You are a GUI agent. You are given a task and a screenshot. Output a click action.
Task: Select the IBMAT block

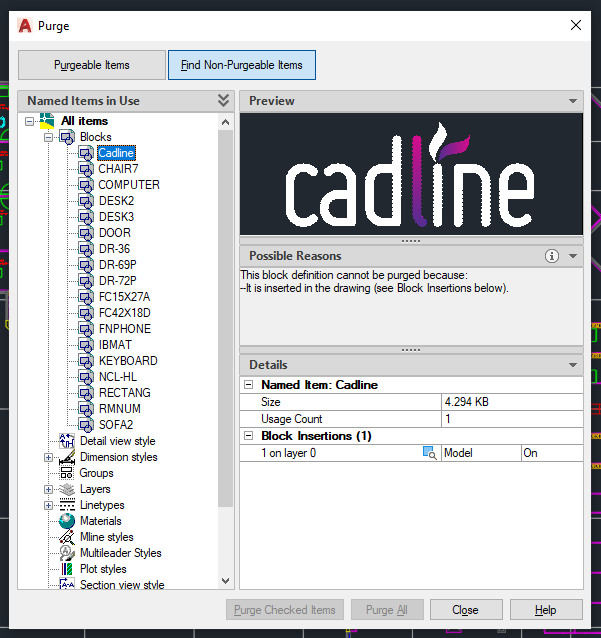(115, 345)
